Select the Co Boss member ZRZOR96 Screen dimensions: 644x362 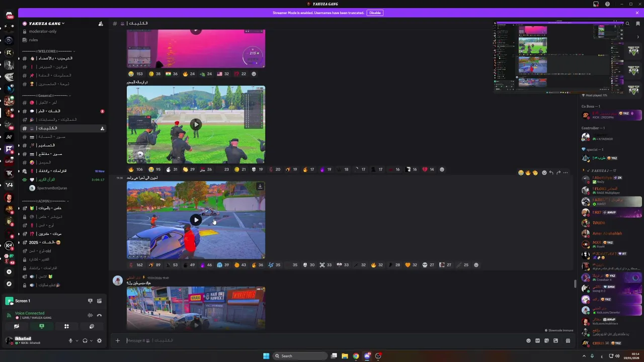click(611, 115)
